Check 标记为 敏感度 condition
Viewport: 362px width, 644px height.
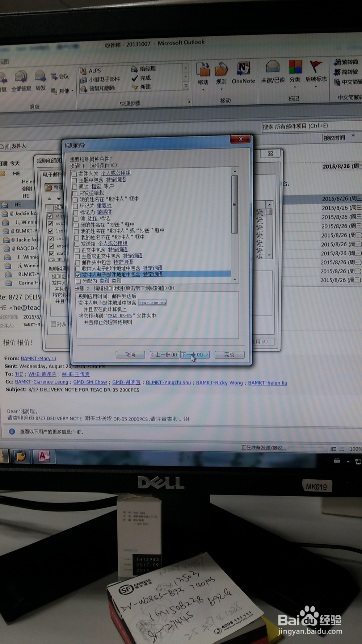pos(76,213)
